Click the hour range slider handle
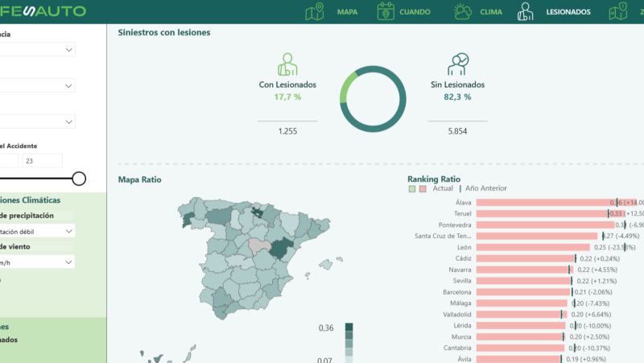This screenshot has width=644, height=363. click(79, 179)
